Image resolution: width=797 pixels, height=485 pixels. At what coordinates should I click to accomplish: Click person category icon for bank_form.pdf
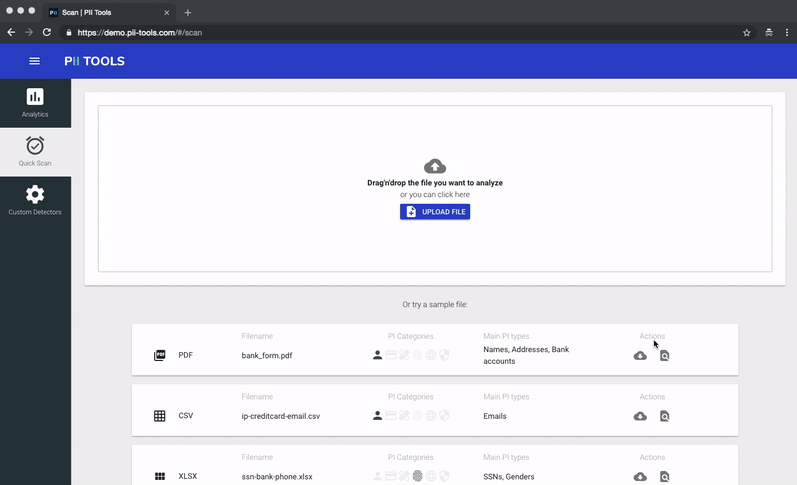pos(377,355)
